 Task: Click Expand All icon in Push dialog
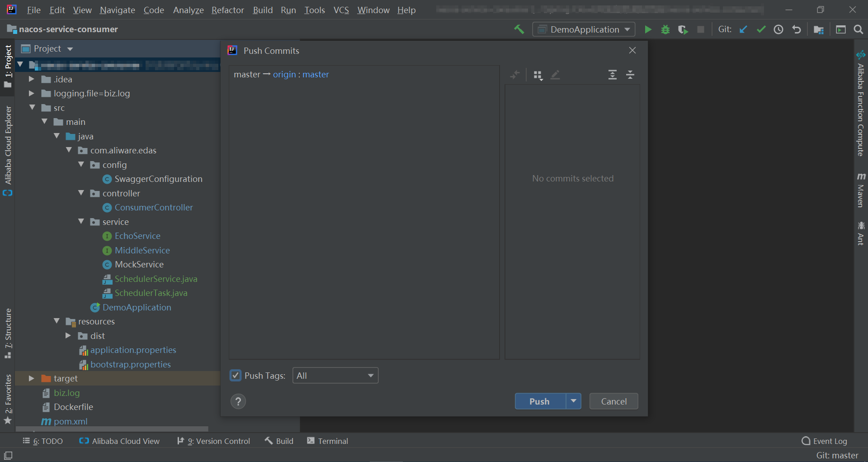(x=612, y=75)
